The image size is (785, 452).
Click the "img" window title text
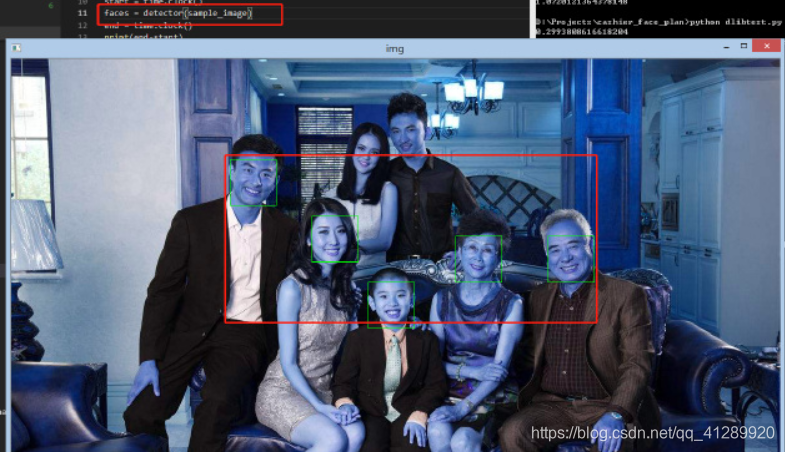pos(395,49)
